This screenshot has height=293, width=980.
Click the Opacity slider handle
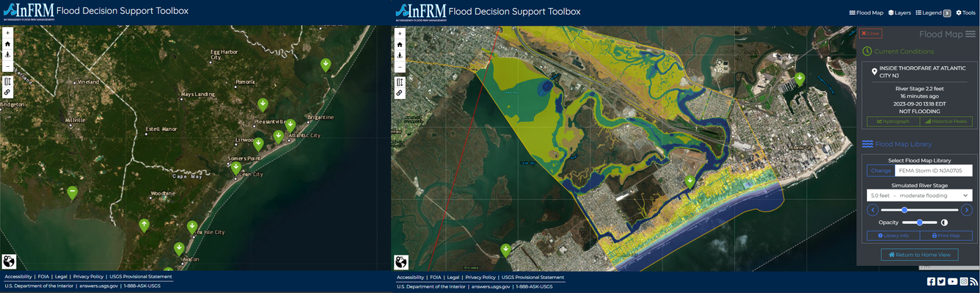pos(920,222)
